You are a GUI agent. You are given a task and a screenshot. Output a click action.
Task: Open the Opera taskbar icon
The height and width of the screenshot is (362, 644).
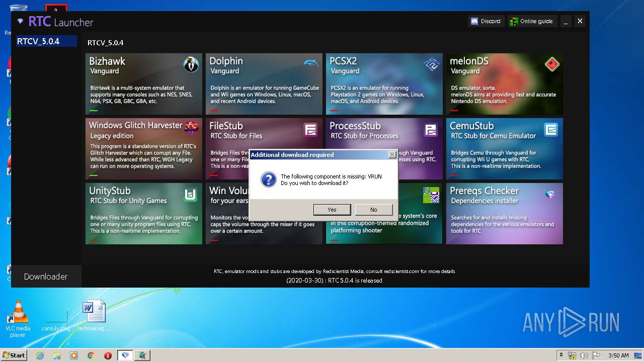coord(108,355)
